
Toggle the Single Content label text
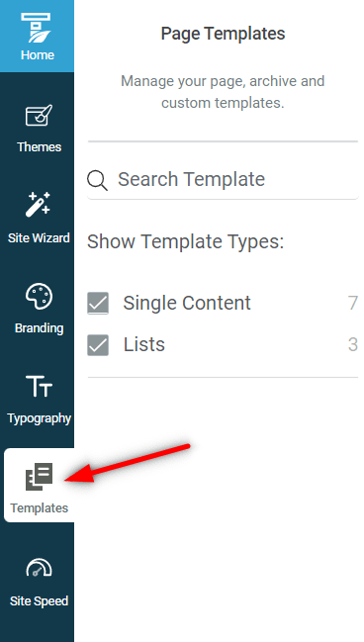[187, 303]
